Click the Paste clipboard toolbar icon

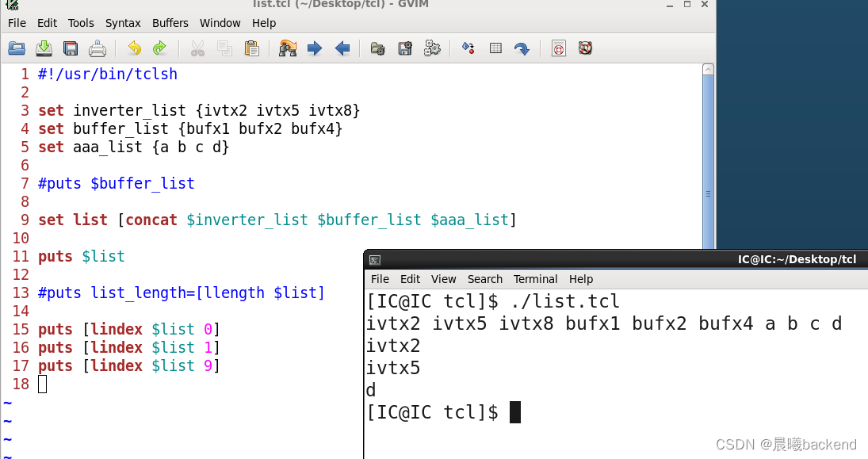coord(252,48)
